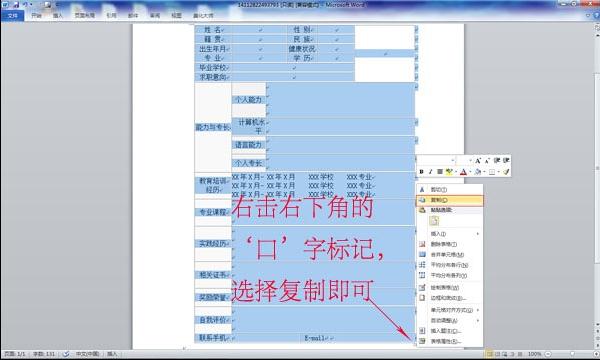
Task: Open the font name dropdown in mini toolbar
Action: 453,161
